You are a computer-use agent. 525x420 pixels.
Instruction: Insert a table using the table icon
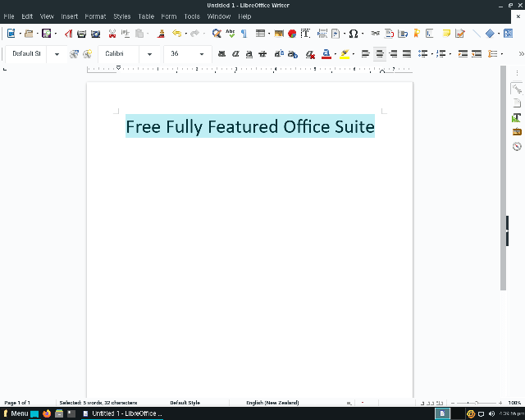260,34
